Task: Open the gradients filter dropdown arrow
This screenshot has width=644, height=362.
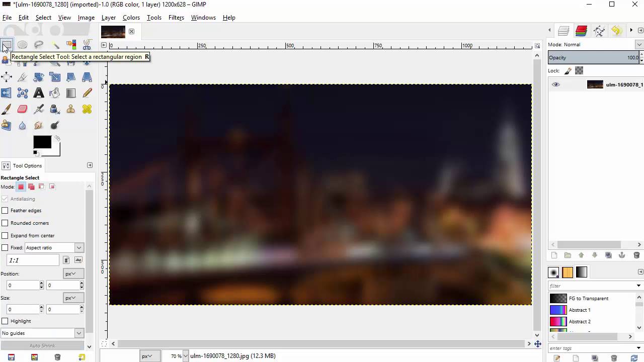Action: click(638, 286)
